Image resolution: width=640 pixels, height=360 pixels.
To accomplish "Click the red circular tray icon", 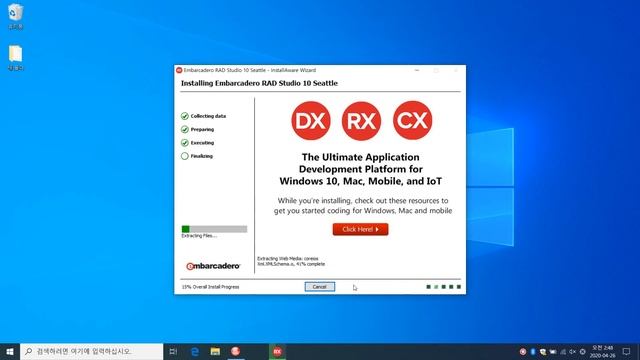I will click(x=523, y=351).
